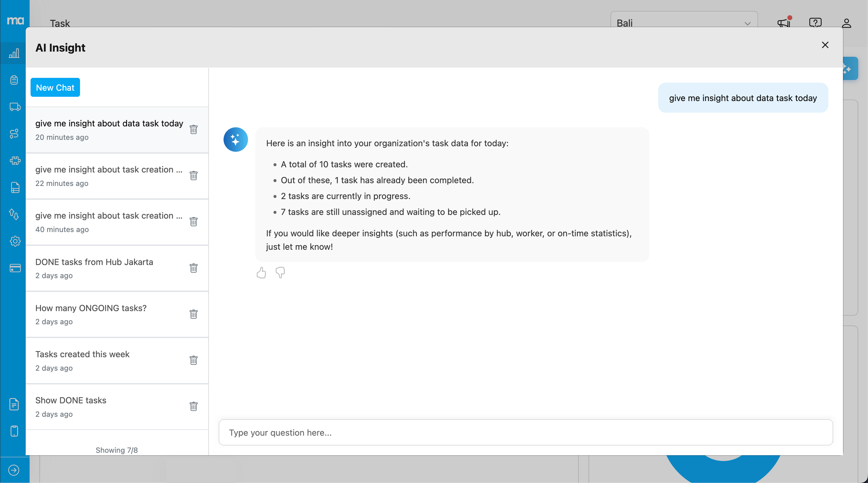Expand the sidebar with arrow icon
The image size is (868, 483).
[14, 470]
